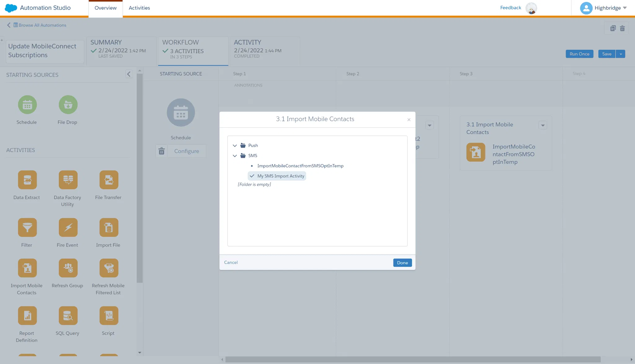Click the SQL Query activity icon
The width and height of the screenshot is (635, 364).
coord(68,315)
